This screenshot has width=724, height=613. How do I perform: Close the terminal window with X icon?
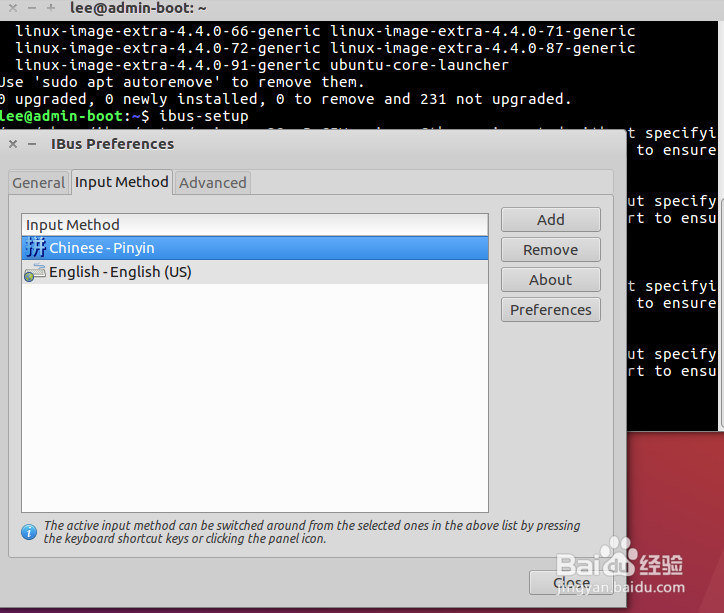(13, 8)
